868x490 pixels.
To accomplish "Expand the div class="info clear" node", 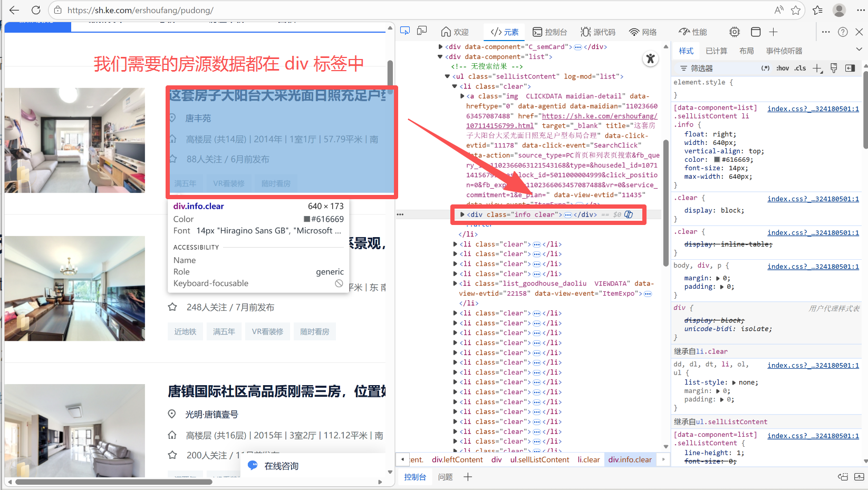I will click(462, 214).
